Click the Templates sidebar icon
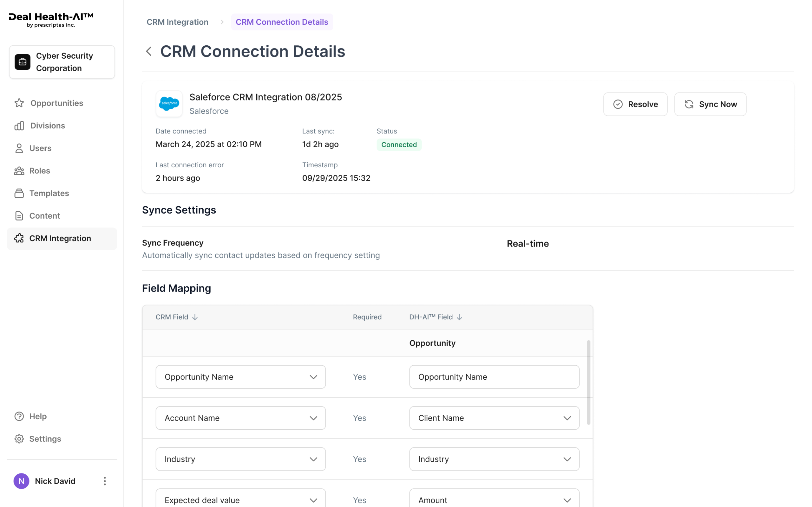The width and height of the screenshot is (812, 507). (19, 193)
